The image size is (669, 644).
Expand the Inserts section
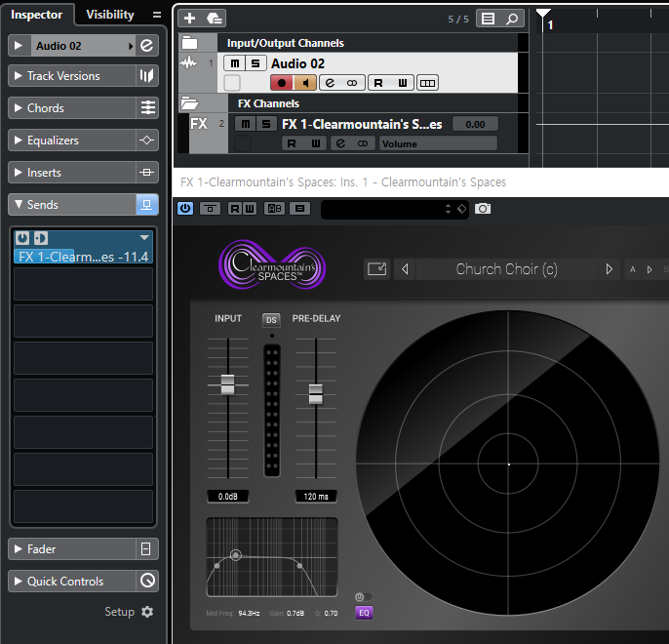18,172
